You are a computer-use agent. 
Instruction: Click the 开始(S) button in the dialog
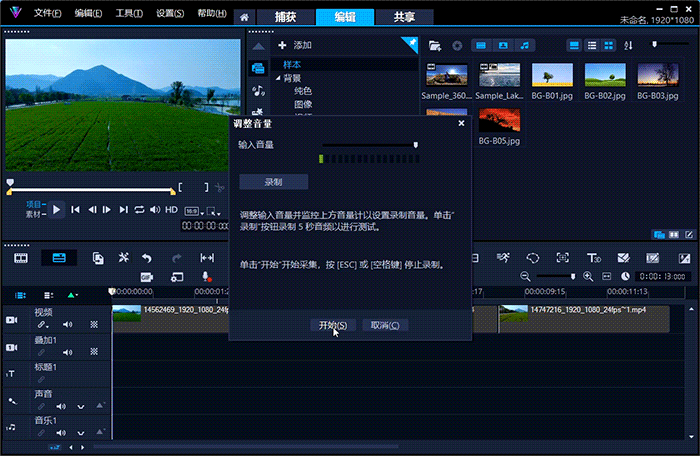(333, 325)
